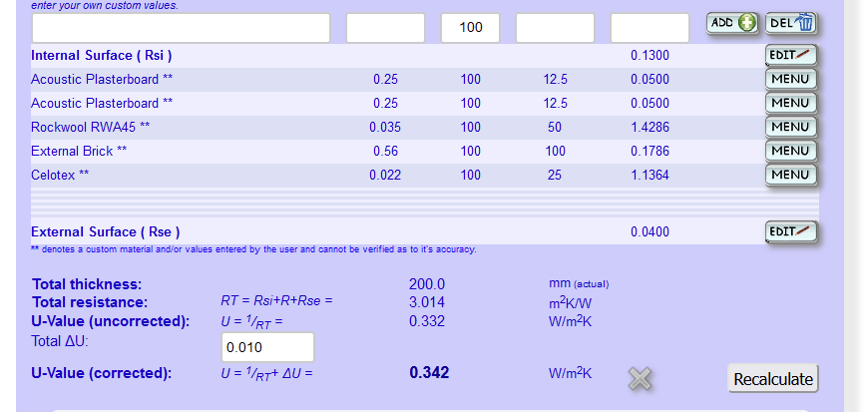The height and width of the screenshot is (412, 868).
Task: Click the percentage field containing 100
Action: [x=471, y=28]
